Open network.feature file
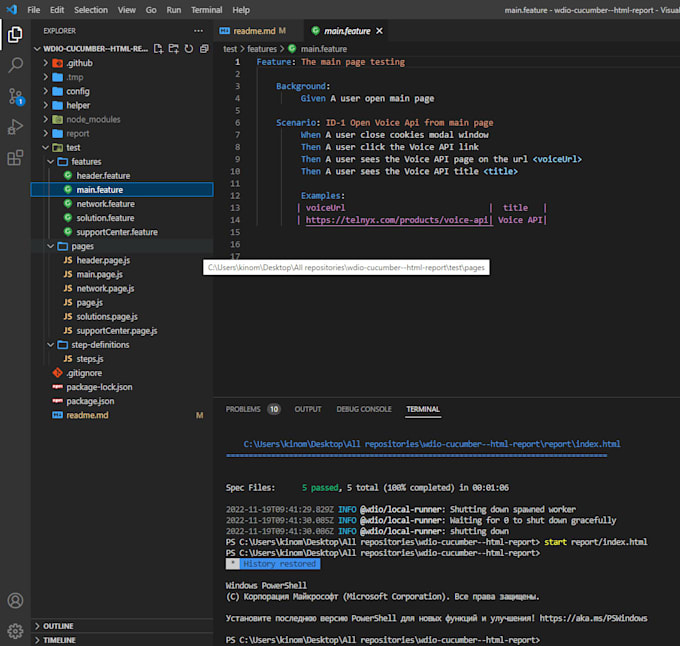This screenshot has height=646, width=680. pos(122,204)
